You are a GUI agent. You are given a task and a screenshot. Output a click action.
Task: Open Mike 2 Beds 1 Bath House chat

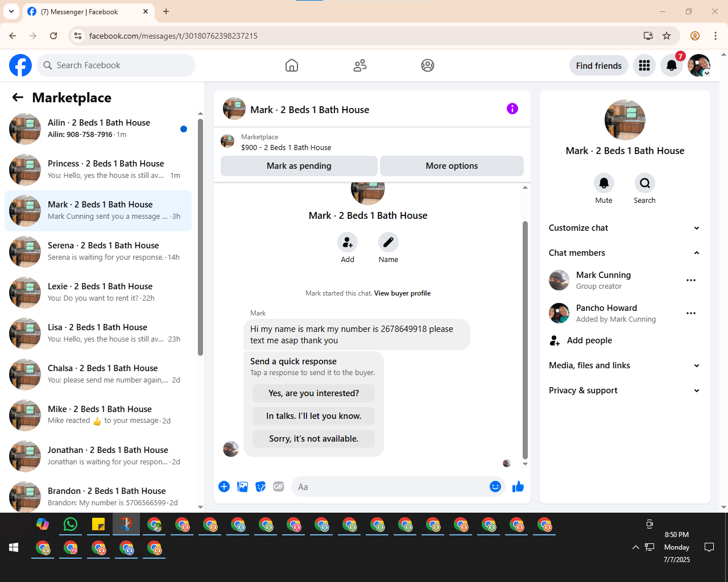tap(98, 415)
